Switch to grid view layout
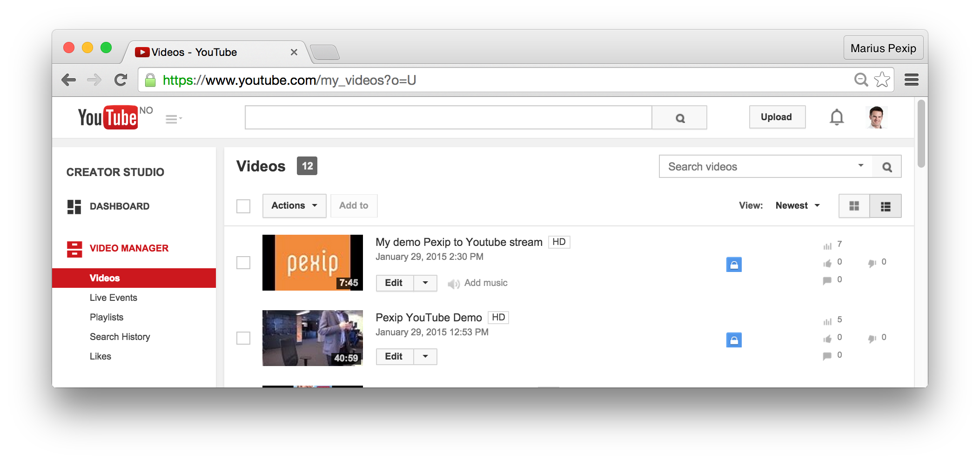The height and width of the screenshot is (462, 980). [x=854, y=206]
